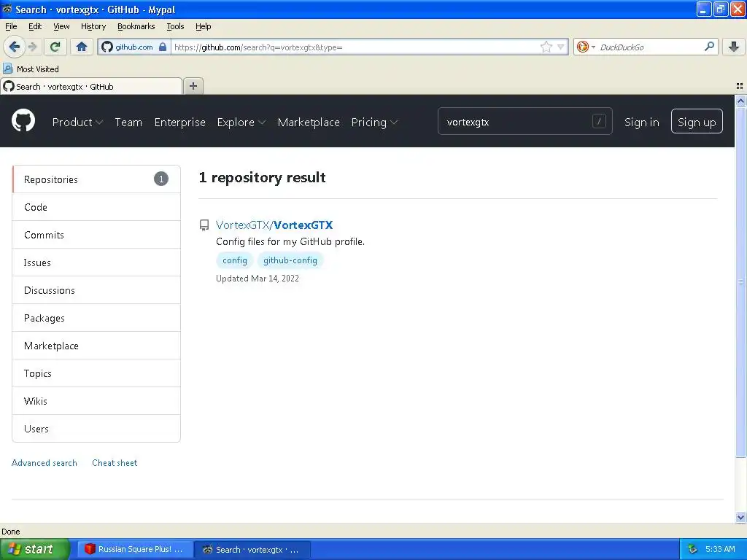Open the Downloads arrow button
This screenshot has width=747, height=560.
coord(734,47)
